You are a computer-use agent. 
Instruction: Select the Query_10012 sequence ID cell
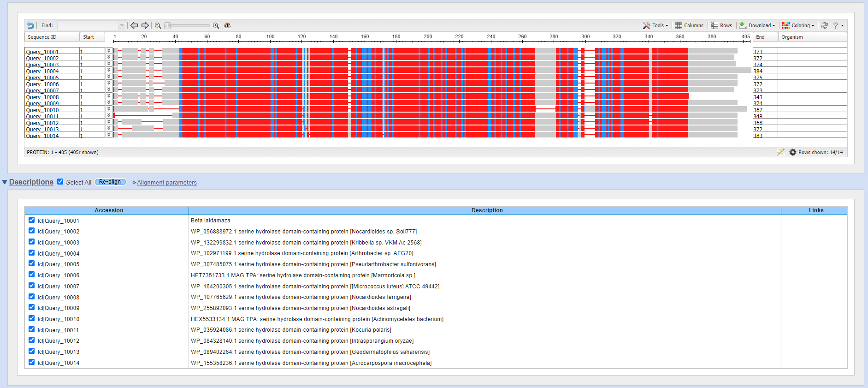tap(52, 122)
